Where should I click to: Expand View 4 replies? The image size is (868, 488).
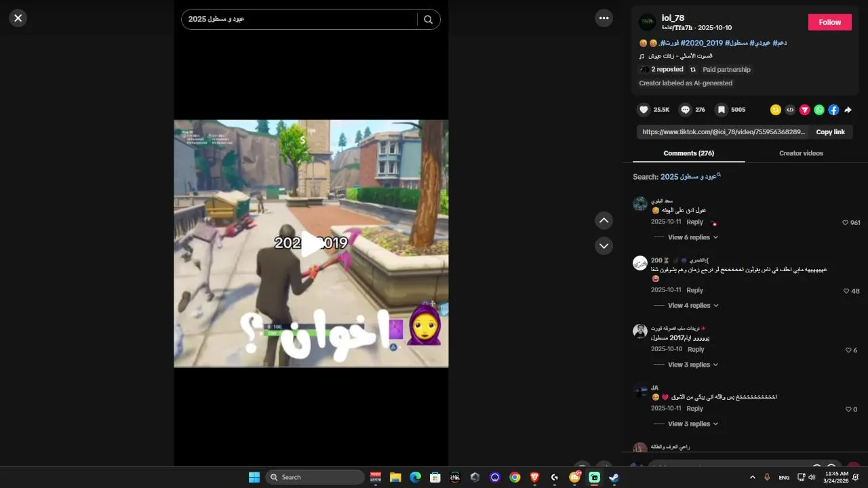point(692,306)
